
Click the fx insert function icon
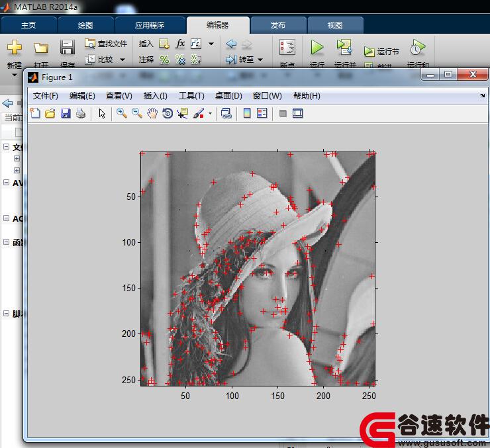(x=180, y=44)
